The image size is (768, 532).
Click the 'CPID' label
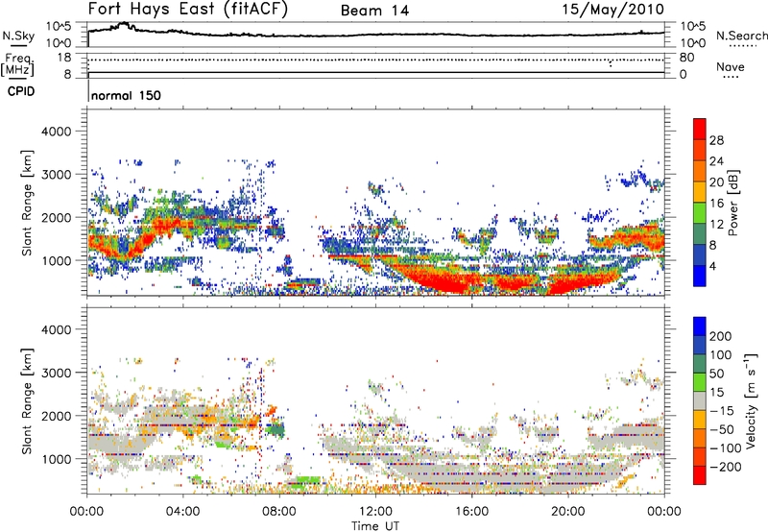pos(21,91)
